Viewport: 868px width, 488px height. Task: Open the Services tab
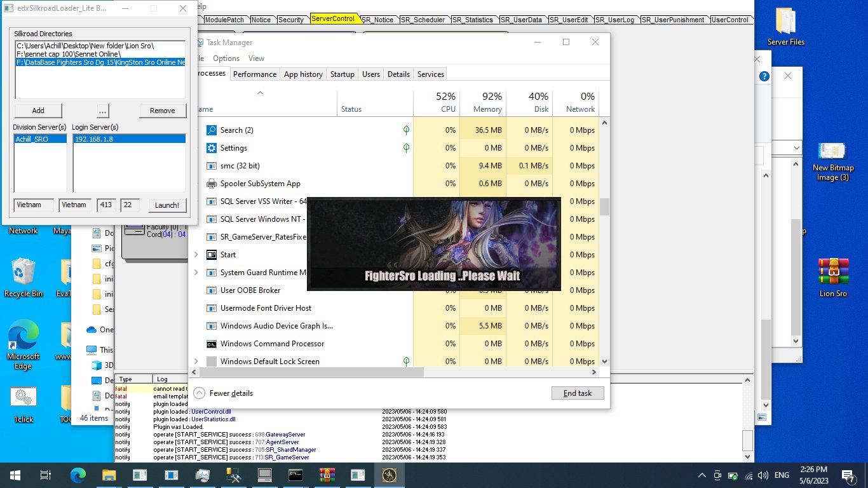click(x=430, y=74)
